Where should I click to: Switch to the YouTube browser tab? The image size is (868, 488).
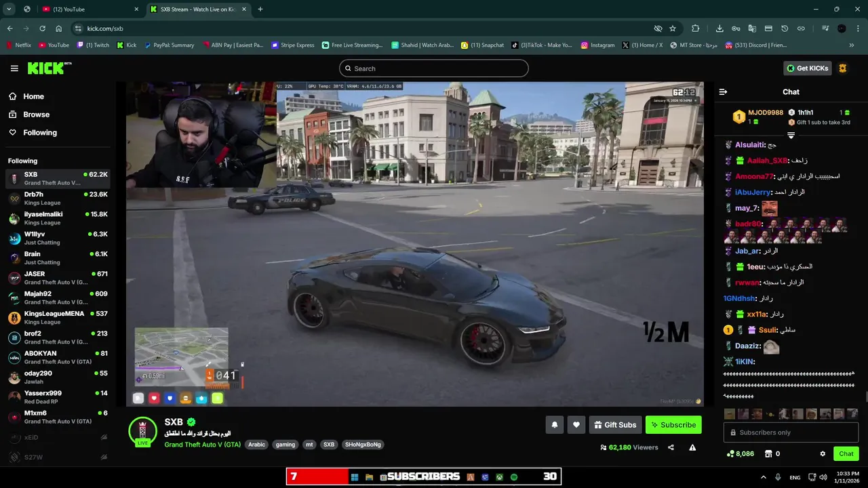tap(88, 9)
